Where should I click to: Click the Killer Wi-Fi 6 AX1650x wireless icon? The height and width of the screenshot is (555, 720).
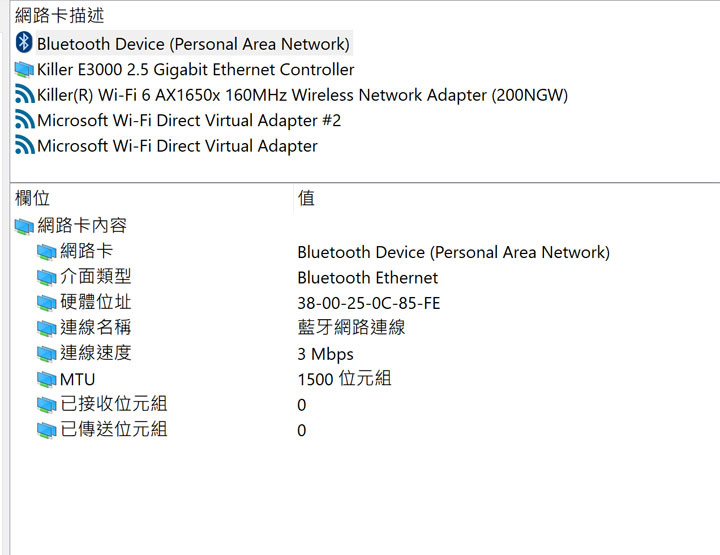[24, 95]
